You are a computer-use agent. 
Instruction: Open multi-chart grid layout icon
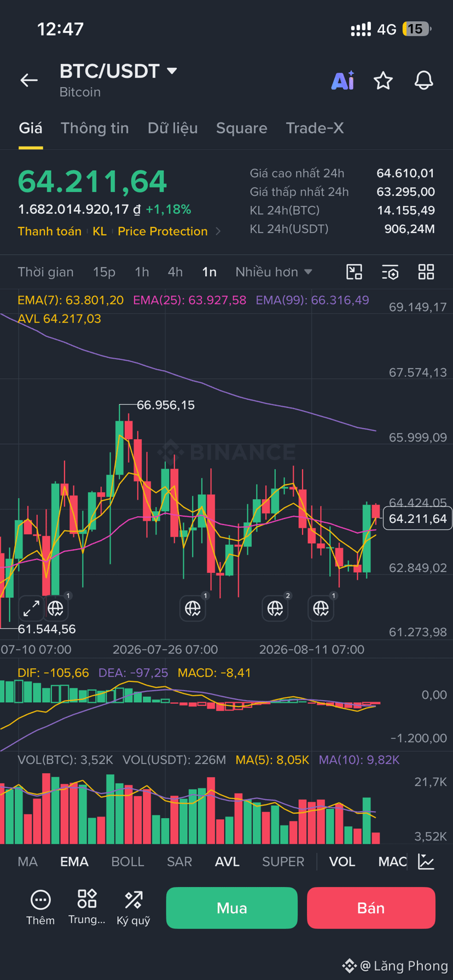426,272
